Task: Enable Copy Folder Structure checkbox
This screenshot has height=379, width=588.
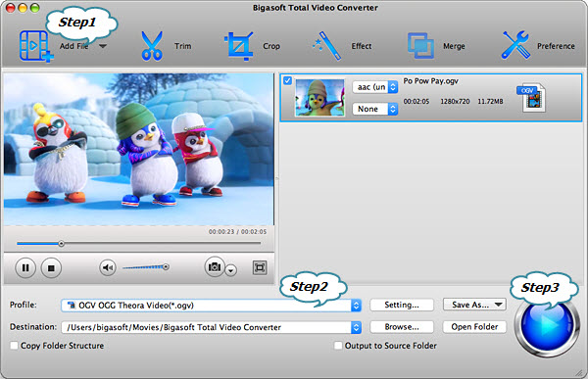Action: click(14, 346)
